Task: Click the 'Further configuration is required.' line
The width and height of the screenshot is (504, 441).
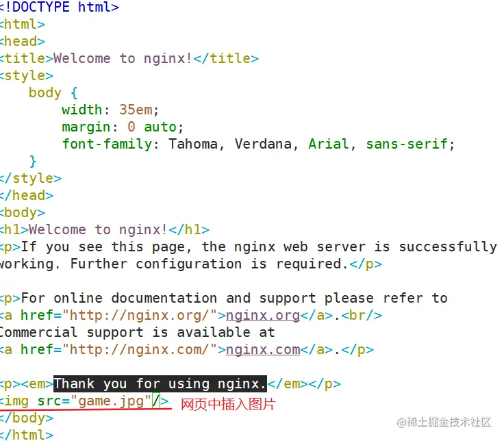Action: point(191,264)
